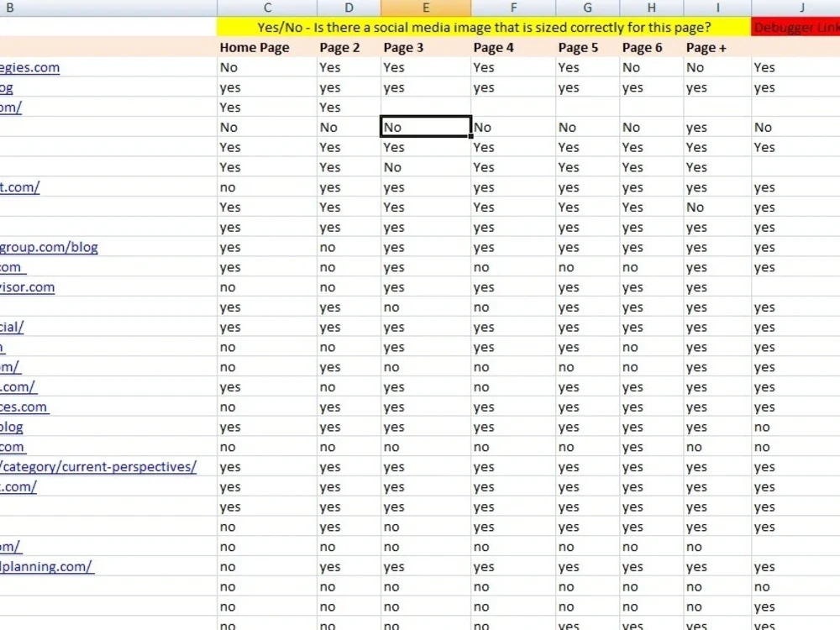
Task: Open the link ending in 'cial/'
Action: [x=12, y=328]
